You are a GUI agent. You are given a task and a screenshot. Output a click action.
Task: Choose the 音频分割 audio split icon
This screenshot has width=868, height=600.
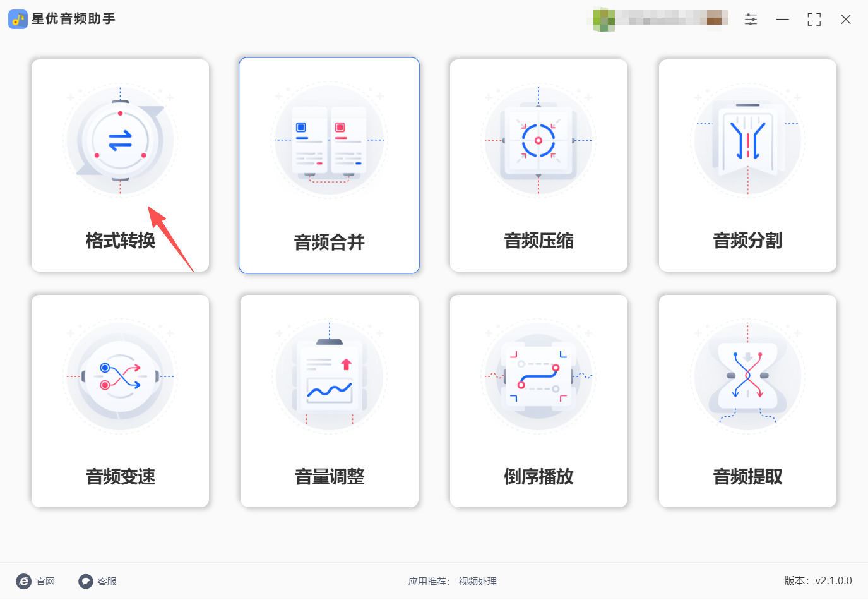pos(747,141)
